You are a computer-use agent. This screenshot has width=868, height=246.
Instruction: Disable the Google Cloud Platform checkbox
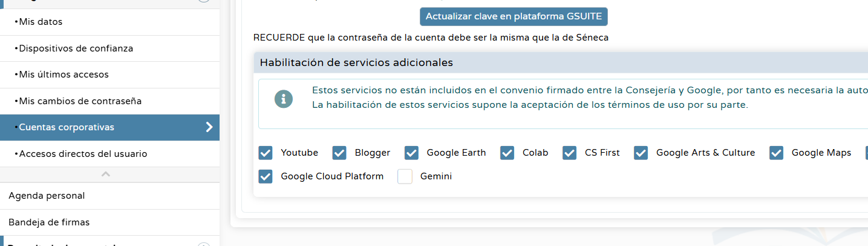click(x=266, y=176)
